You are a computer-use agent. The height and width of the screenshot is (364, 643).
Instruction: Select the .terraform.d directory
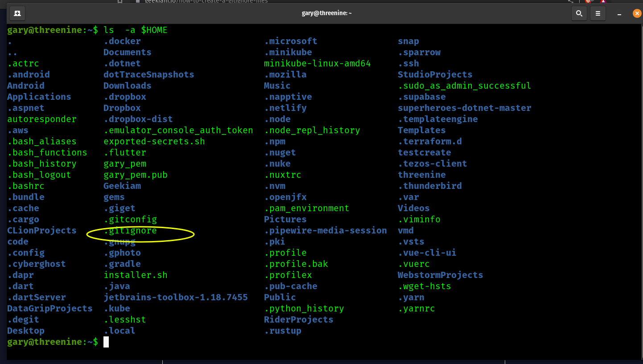click(430, 141)
